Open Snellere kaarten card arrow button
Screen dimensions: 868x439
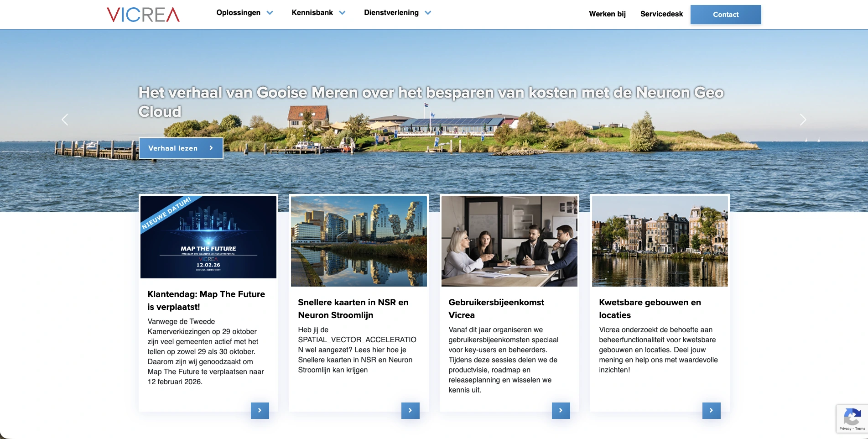(410, 410)
